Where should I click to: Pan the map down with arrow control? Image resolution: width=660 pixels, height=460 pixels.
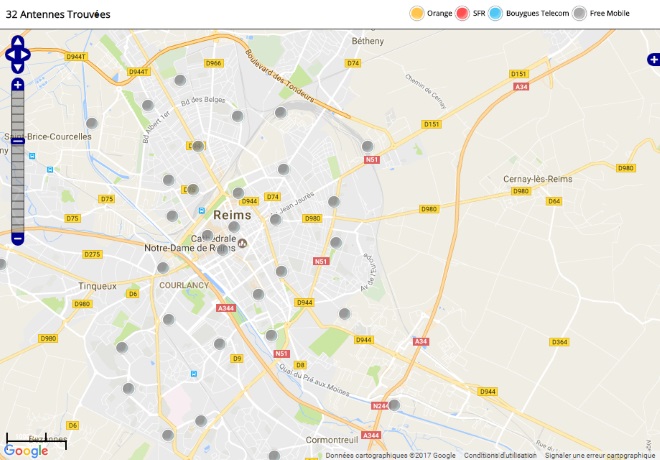tap(18, 68)
